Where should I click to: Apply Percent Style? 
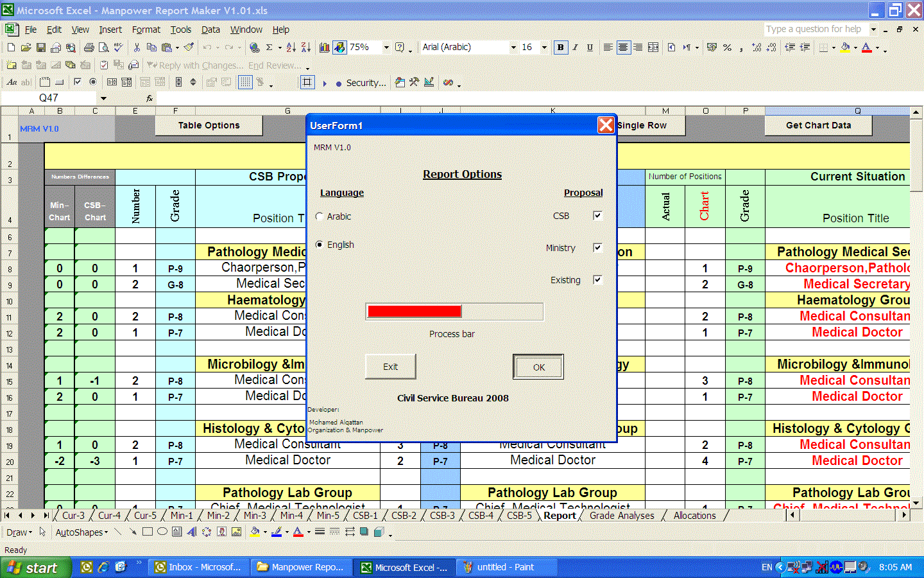tap(727, 48)
